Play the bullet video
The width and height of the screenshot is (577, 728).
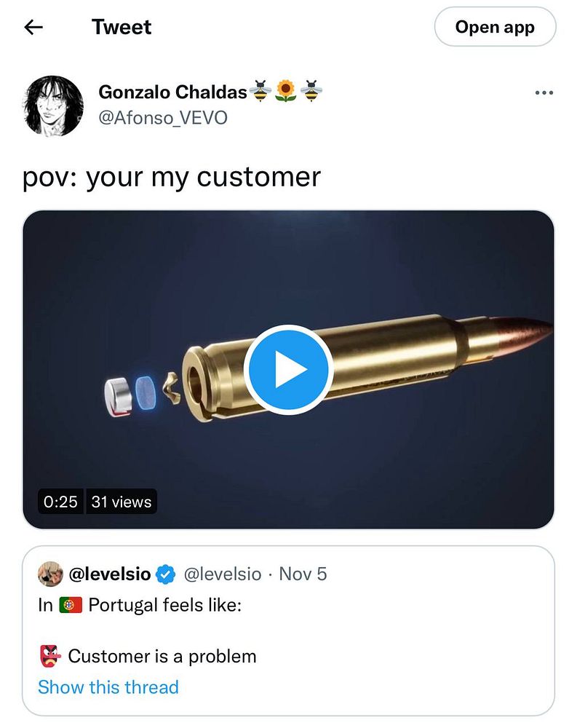288,370
